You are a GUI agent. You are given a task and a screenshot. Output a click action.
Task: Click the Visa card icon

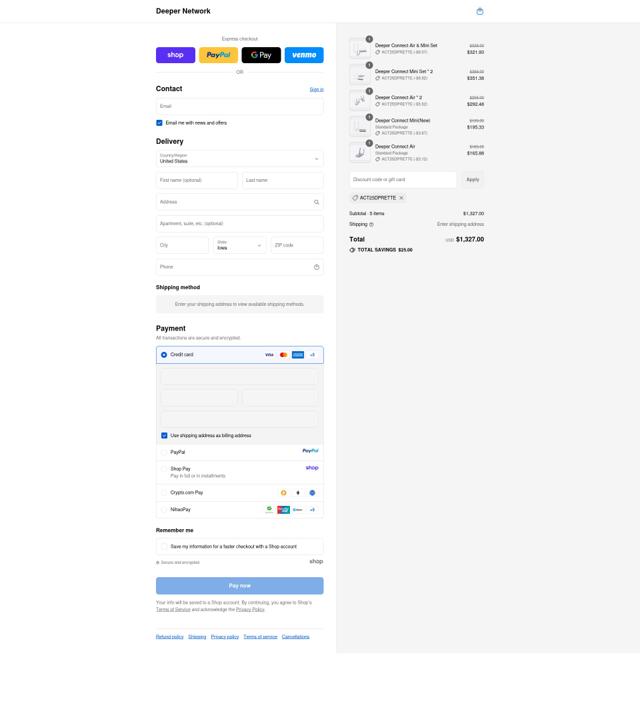point(269,355)
